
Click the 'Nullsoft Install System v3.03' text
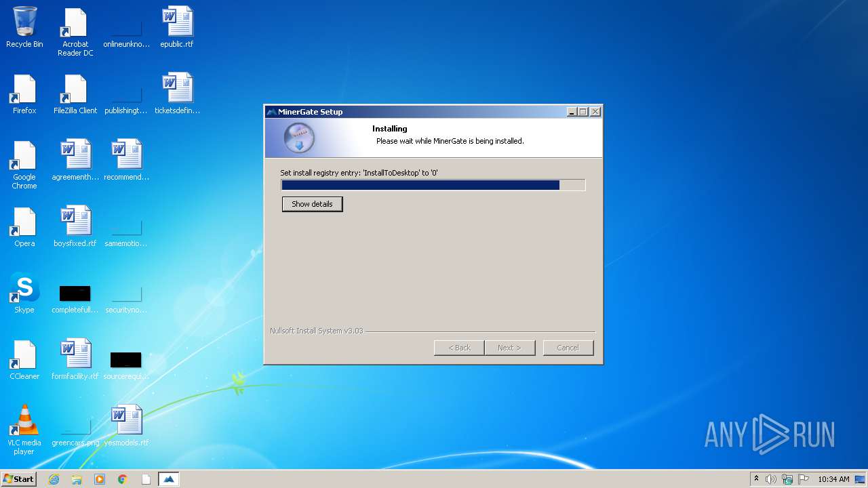[x=317, y=331]
